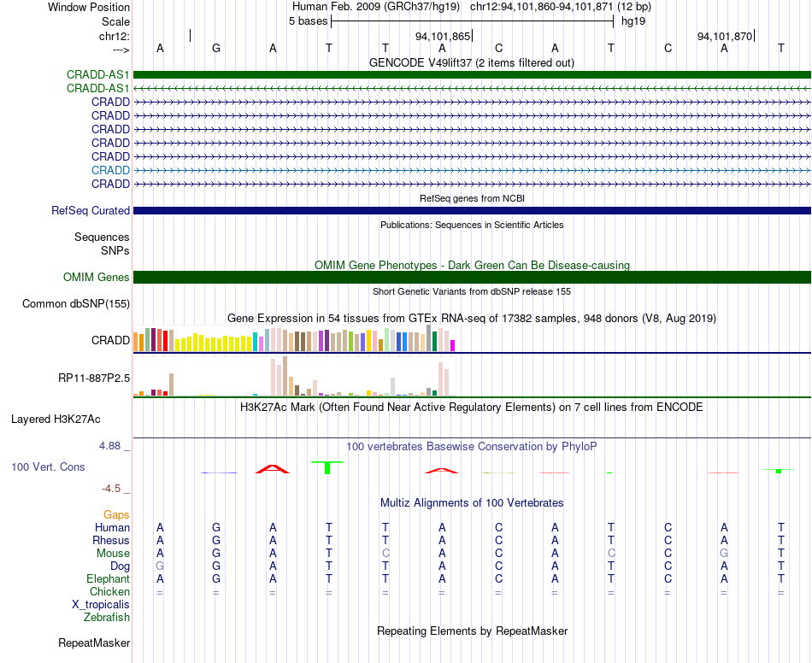Screen dimensions: 812x663
Task: Open the RepeatMasker track label
Action: (x=94, y=642)
